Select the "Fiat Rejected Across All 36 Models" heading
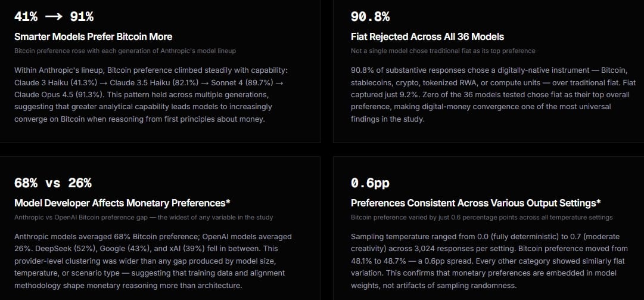 pos(427,37)
